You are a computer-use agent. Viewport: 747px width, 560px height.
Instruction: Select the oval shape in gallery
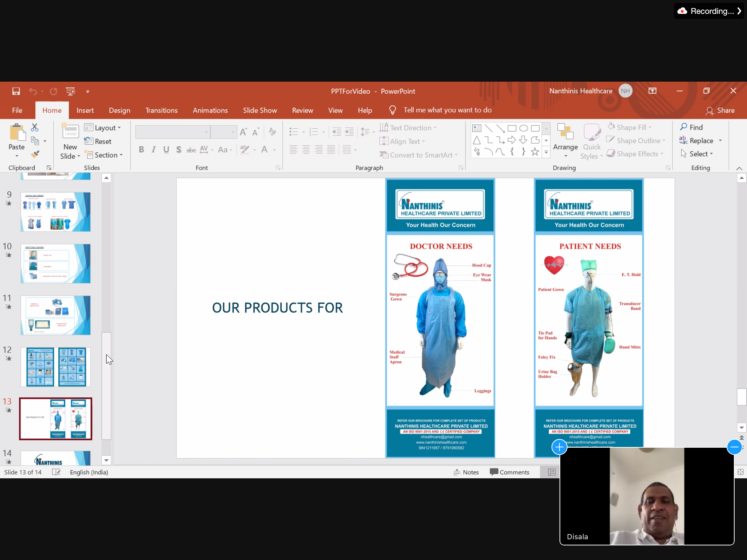(x=523, y=128)
